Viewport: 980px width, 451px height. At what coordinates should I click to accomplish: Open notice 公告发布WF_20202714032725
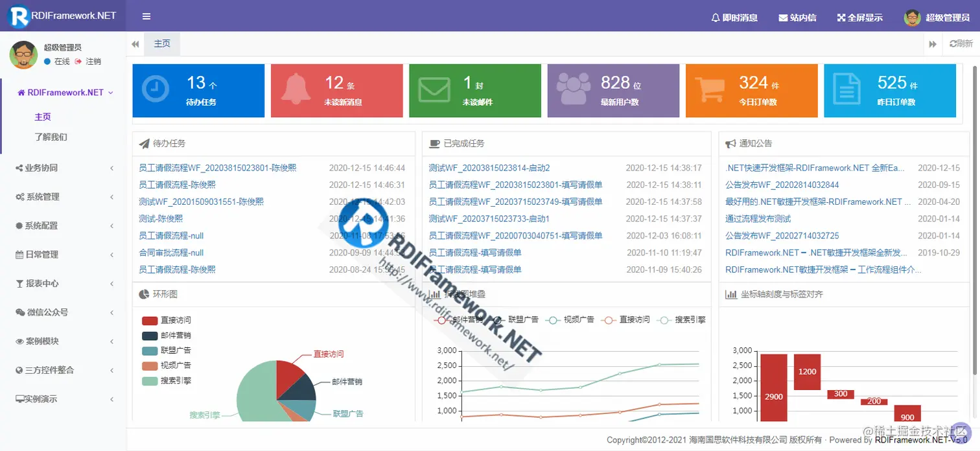[782, 236]
